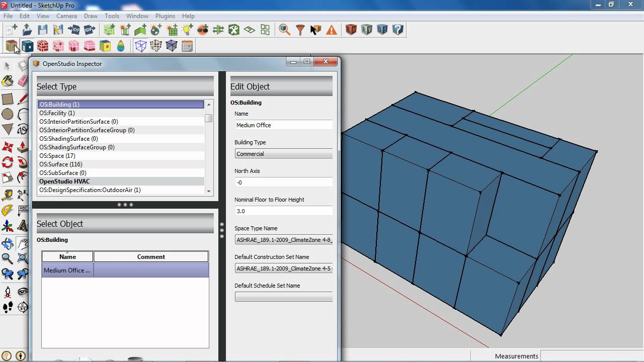Click the Name field containing Medium Office

tap(284, 125)
